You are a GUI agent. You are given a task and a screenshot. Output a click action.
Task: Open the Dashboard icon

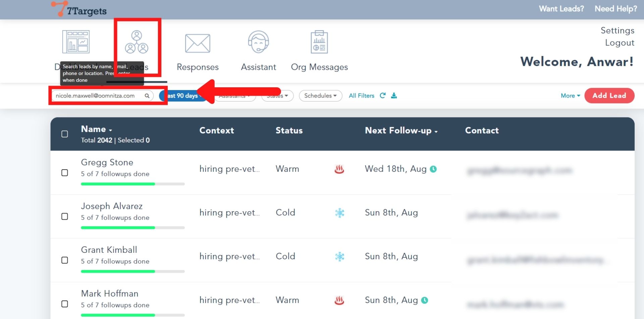pos(76,42)
